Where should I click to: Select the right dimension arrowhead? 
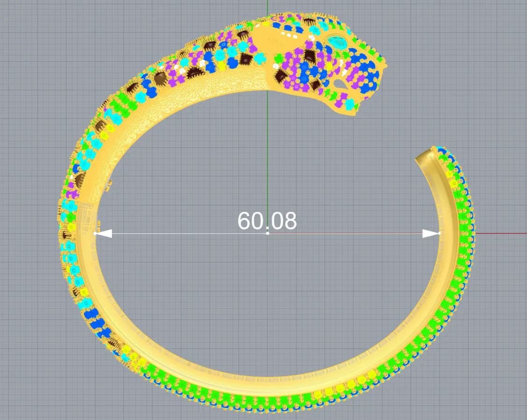click(x=430, y=233)
